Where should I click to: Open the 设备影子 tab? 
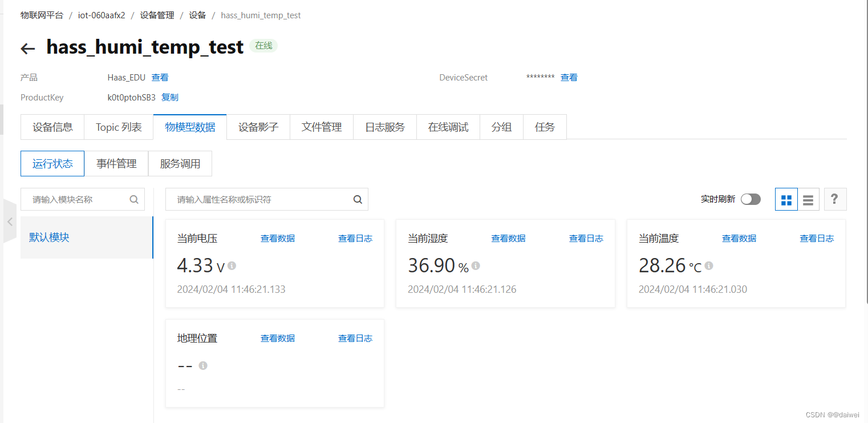(x=258, y=127)
